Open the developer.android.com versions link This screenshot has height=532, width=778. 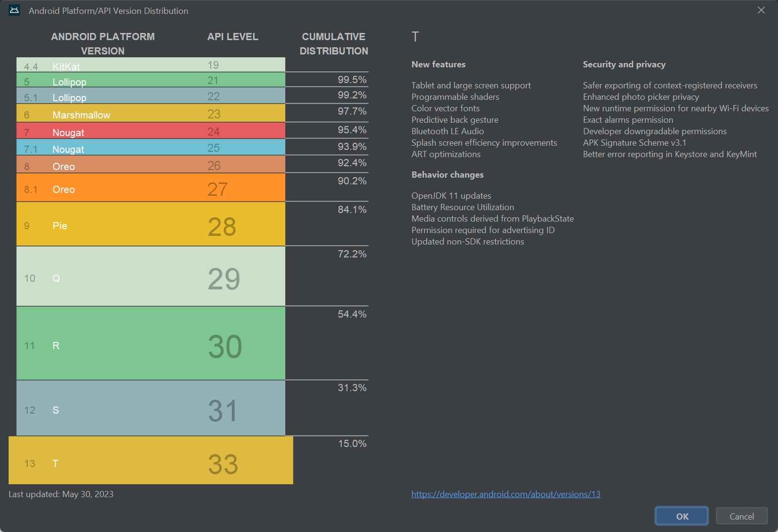point(506,494)
